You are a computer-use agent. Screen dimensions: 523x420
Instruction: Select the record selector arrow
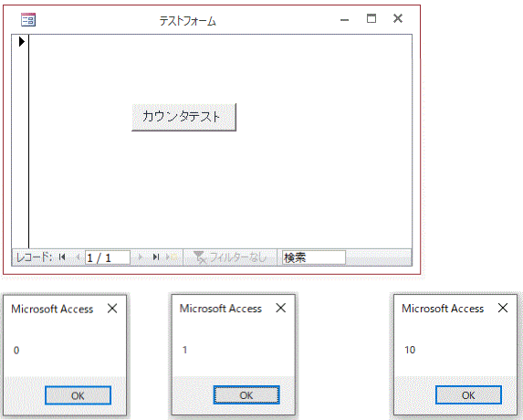pos(22,42)
